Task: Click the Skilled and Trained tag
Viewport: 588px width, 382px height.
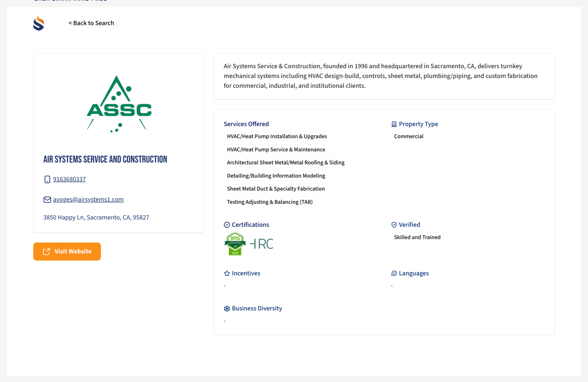Action: (417, 237)
